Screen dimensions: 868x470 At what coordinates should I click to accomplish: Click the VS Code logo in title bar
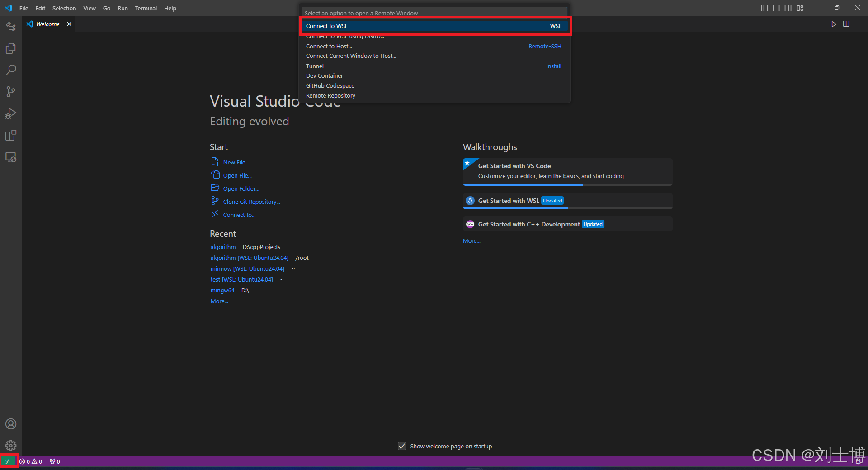8,8
